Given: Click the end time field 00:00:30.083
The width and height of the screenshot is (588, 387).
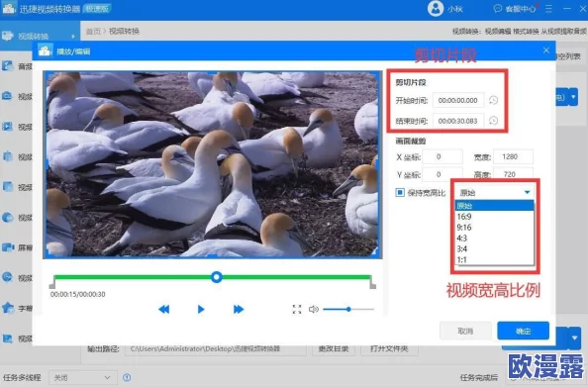Looking at the screenshot, I should click(x=458, y=121).
